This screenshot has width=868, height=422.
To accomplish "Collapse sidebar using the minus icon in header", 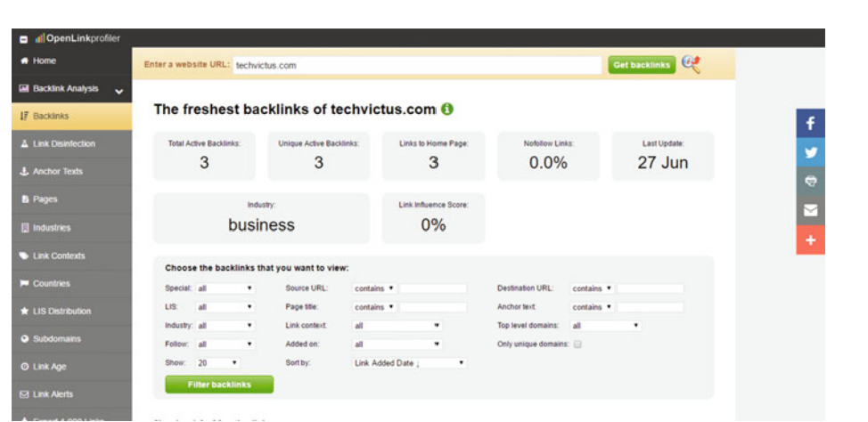I will (23, 39).
